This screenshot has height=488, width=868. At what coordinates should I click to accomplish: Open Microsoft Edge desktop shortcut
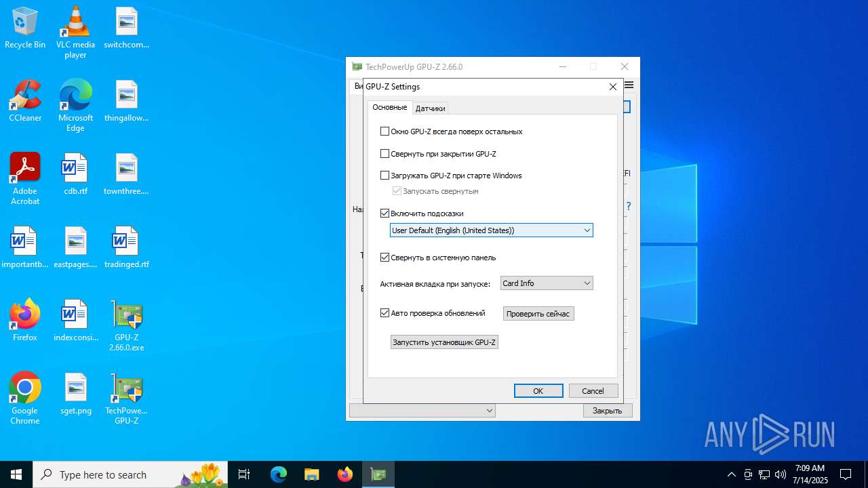pos(75,106)
